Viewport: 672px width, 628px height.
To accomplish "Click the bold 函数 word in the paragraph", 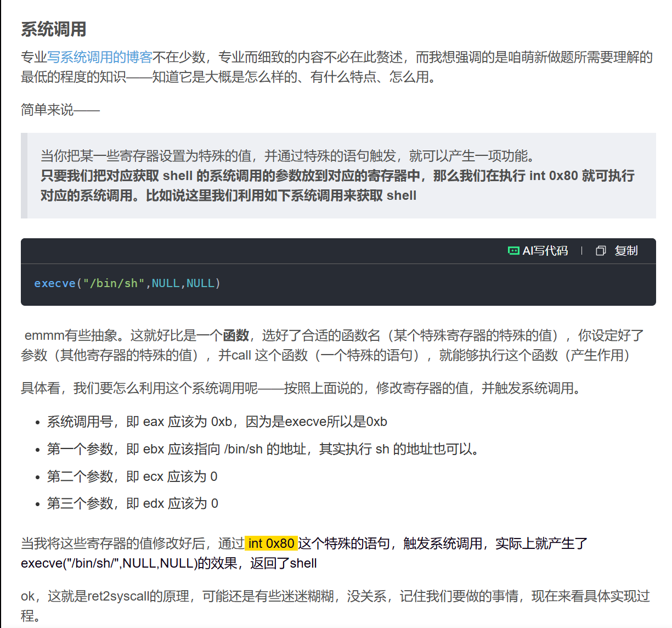I will [x=236, y=335].
